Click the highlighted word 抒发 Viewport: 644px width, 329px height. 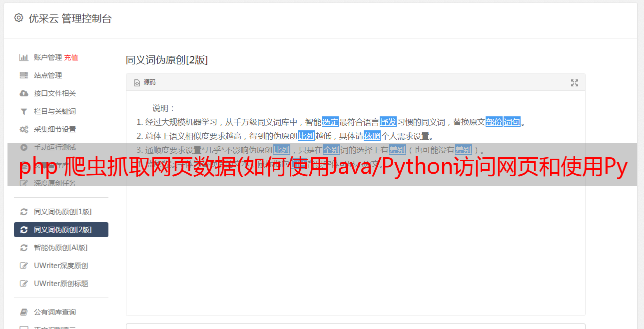pyautogui.click(x=388, y=122)
